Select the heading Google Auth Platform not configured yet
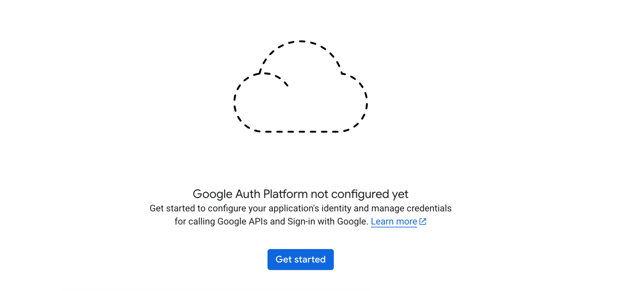Screen dimensions: 644x291 300,194
